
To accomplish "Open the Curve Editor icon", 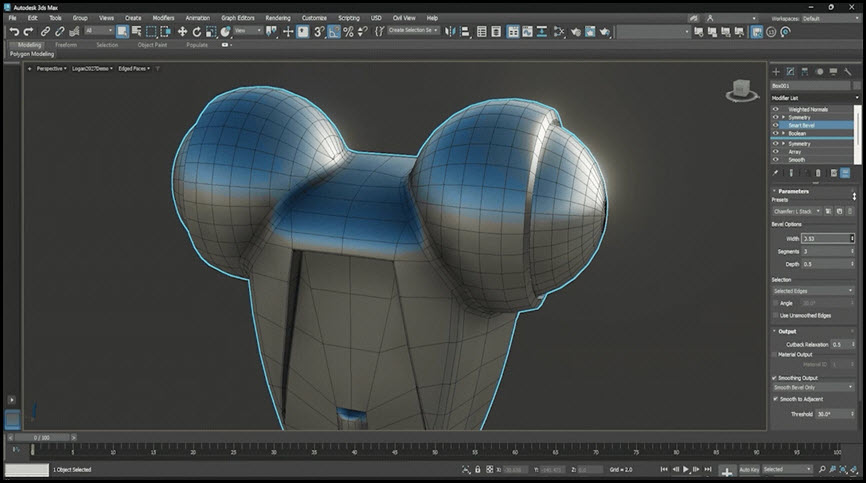I will pos(527,31).
